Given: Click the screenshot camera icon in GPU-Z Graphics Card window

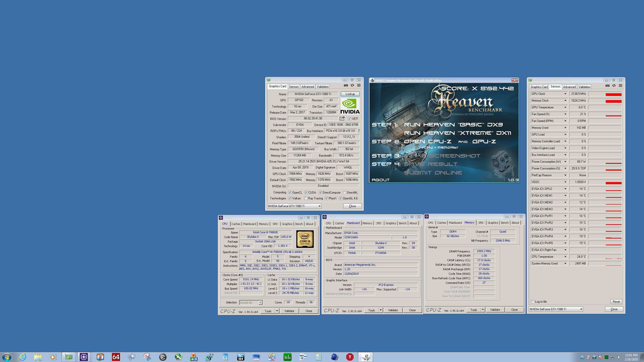Looking at the screenshot, I should tap(346, 85).
